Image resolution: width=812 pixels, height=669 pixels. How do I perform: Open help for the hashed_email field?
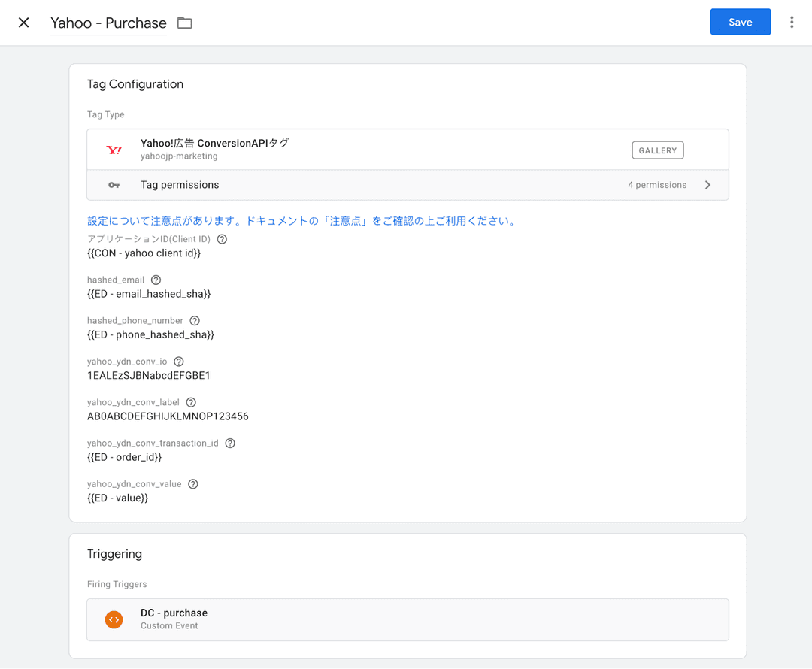pyautogui.click(x=156, y=280)
